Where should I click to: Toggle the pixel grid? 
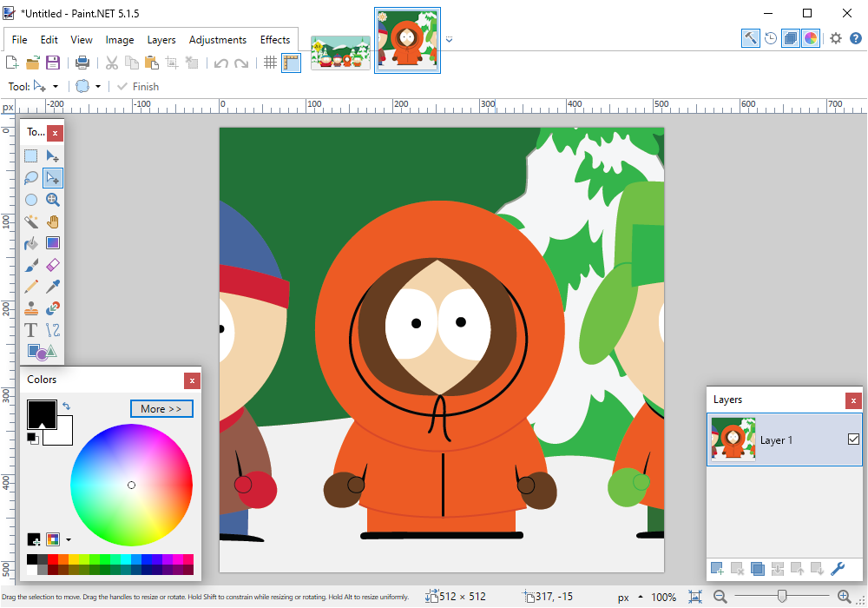click(270, 62)
